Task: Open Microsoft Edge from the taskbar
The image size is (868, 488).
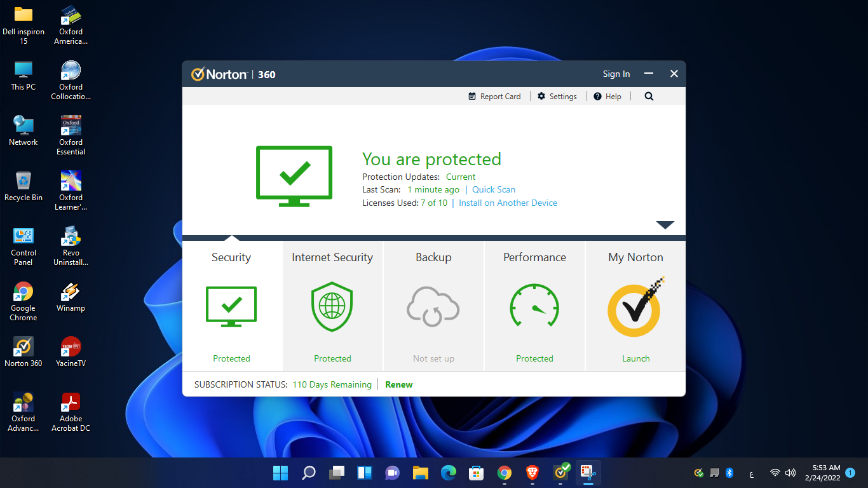Action: point(449,473)
